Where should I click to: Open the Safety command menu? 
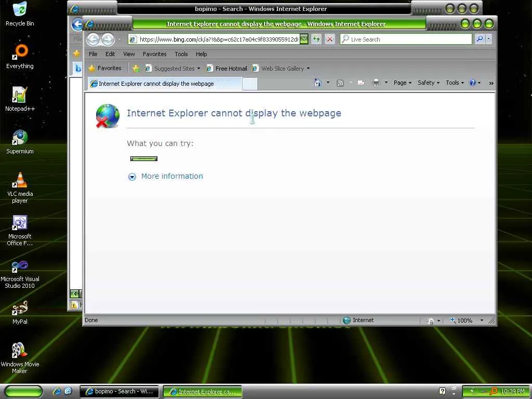coord(429,83)
